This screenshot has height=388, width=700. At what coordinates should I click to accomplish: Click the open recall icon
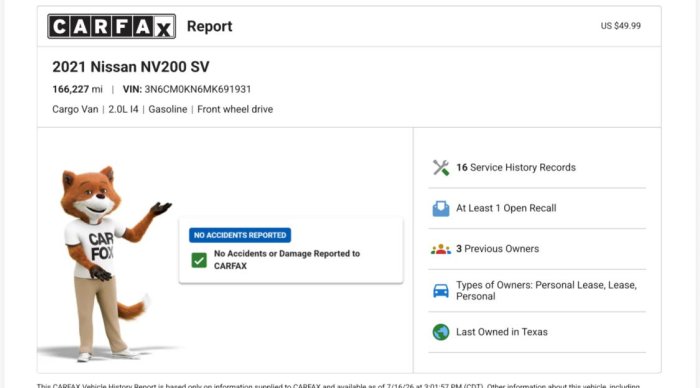coord(441,208)
